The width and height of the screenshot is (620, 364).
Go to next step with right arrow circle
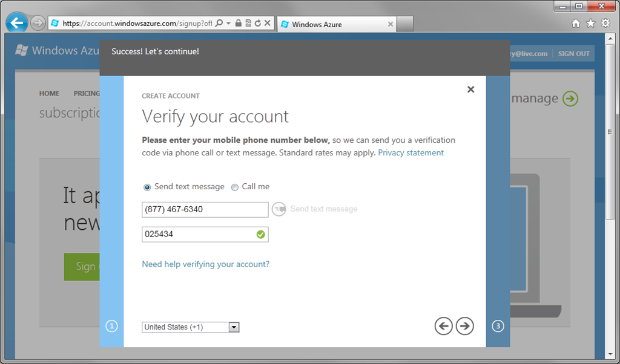[x=464, y=326]
